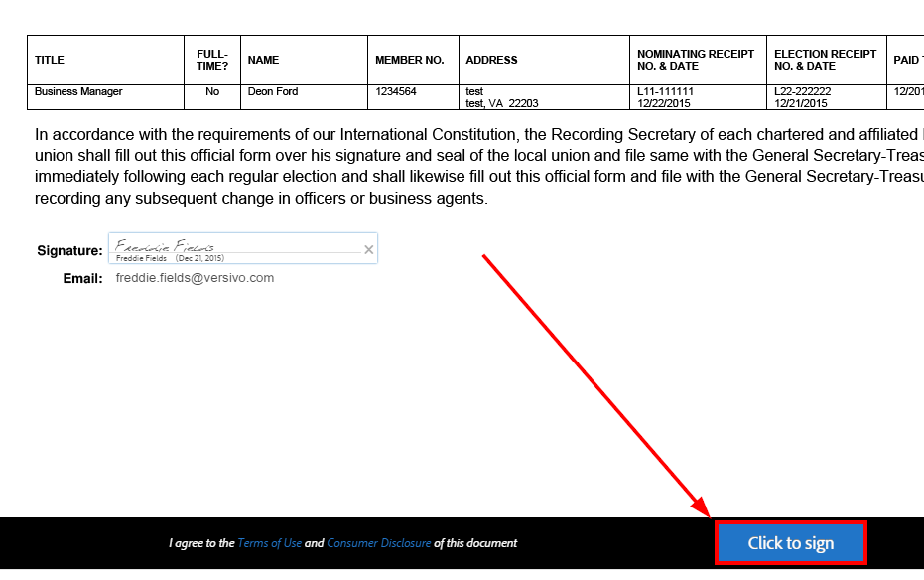Click the blue Click to sign button
Viewport: 924px width, 580px height.
(x=790, y=543)
